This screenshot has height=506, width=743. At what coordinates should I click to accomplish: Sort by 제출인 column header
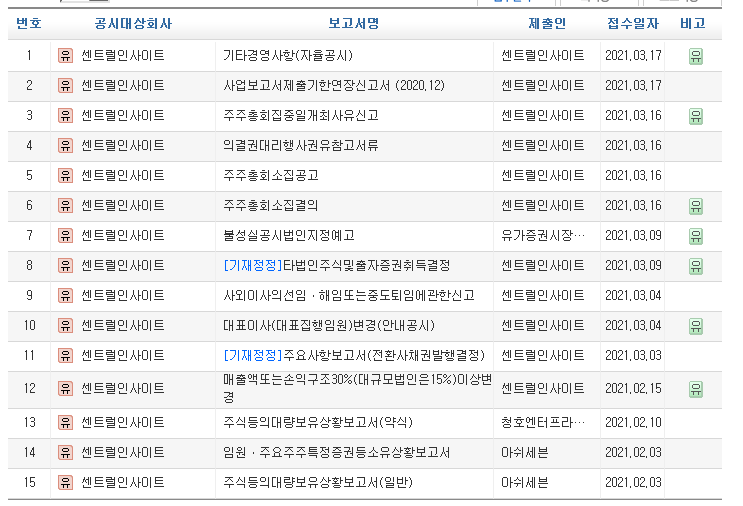pyautogui.click(x=547, y=23)
